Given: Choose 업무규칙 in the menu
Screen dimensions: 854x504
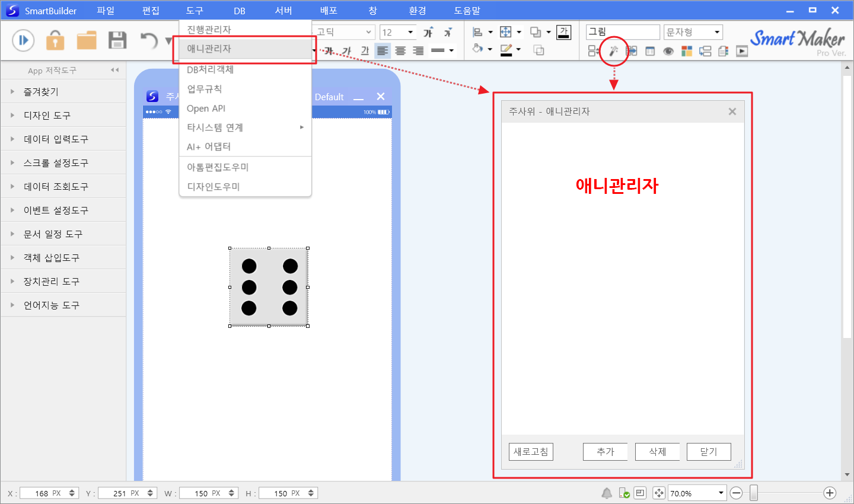Looking at the screenshot, I should (245, 89).
